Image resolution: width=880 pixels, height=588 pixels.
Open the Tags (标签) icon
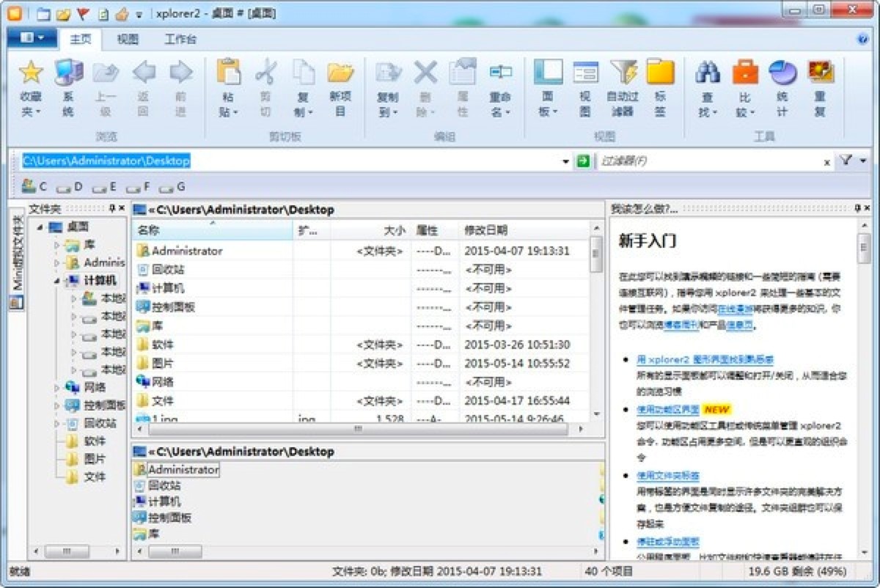660,73
